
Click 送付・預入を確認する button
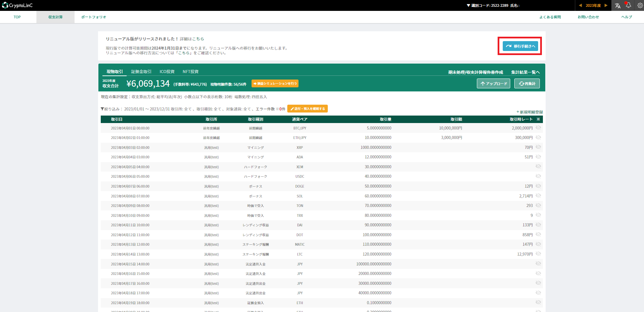[307, 109]
